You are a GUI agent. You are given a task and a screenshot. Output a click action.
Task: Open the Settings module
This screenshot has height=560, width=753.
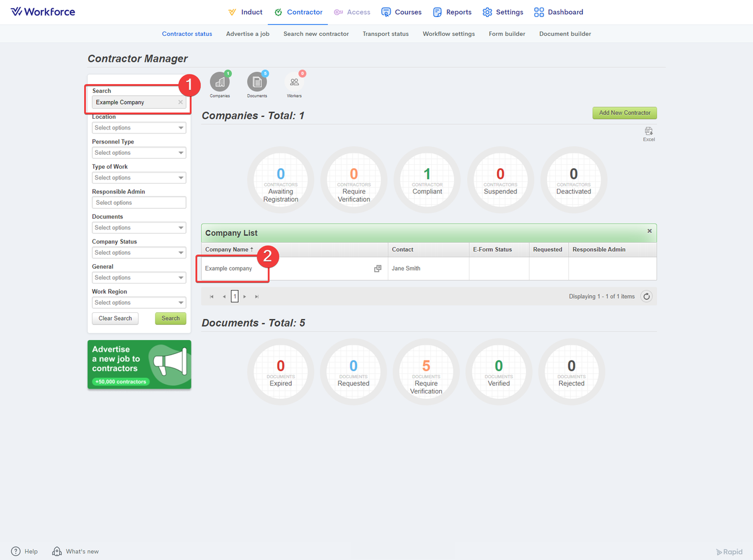coord(503,12)
